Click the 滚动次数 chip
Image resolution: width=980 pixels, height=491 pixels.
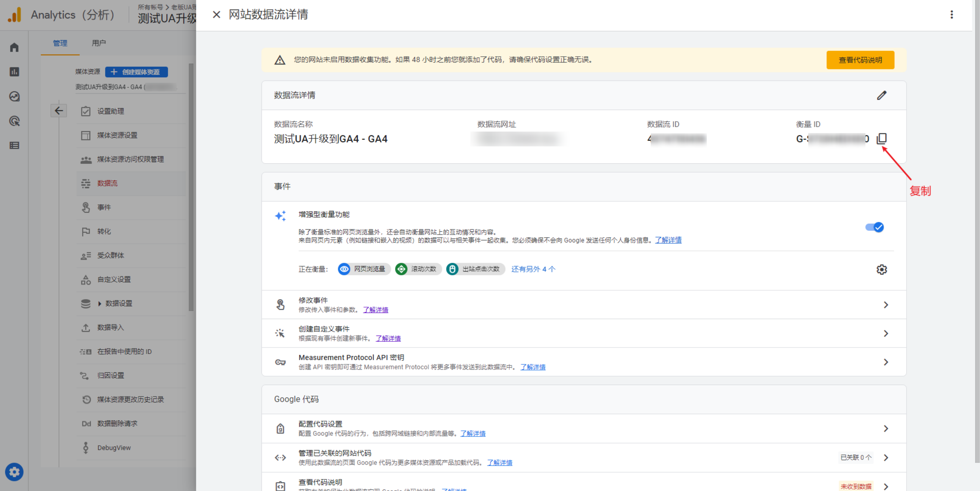tap(418, 269)
